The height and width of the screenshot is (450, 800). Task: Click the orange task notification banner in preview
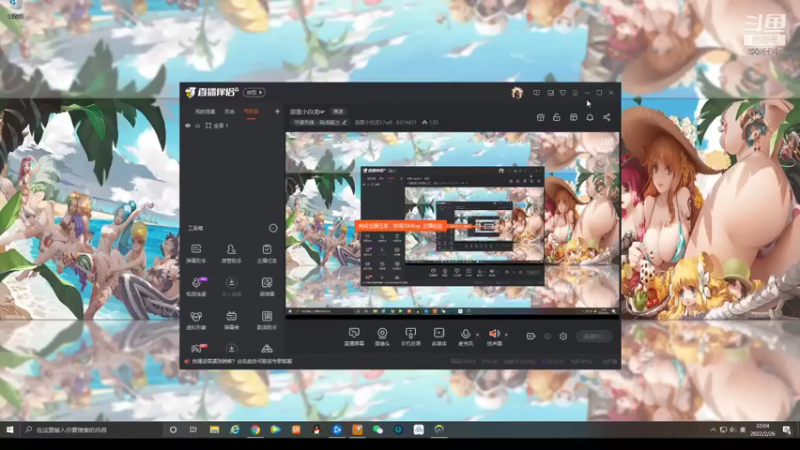point(401,225)
